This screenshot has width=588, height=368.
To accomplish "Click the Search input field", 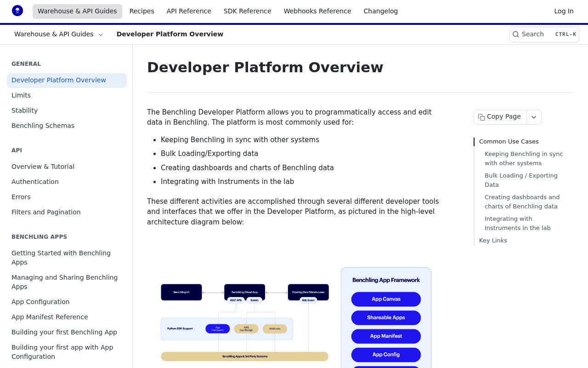I will pyautogui.click(x=544, y=34).
